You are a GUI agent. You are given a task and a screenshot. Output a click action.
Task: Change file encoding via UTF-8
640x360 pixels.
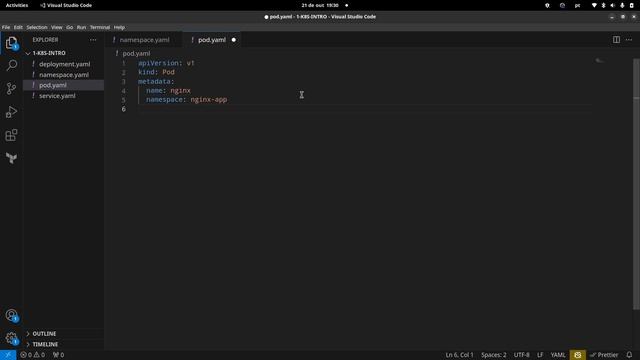point(521,355)
